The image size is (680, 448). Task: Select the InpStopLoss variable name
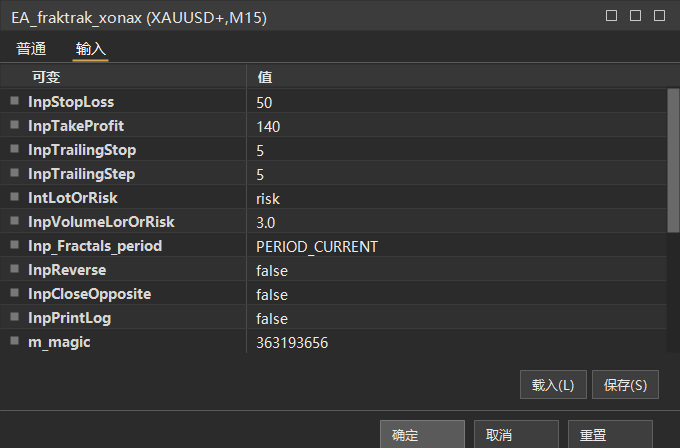(71, 102)
